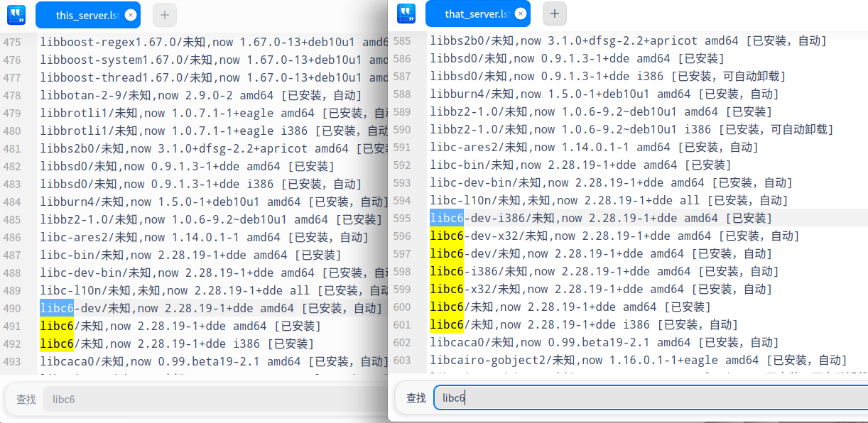Click line 485 libbz2-1.0 in left window

coord(211,219)
